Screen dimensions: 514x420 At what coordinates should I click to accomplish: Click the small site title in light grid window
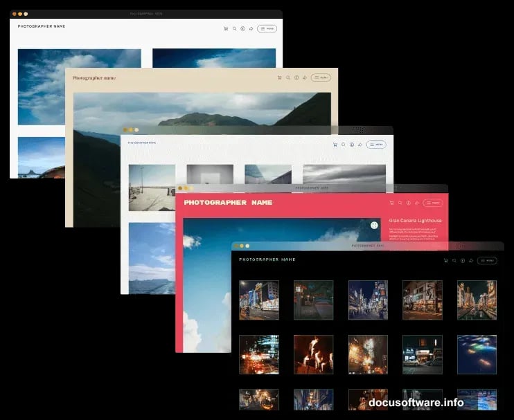click(x=142, y=143)
